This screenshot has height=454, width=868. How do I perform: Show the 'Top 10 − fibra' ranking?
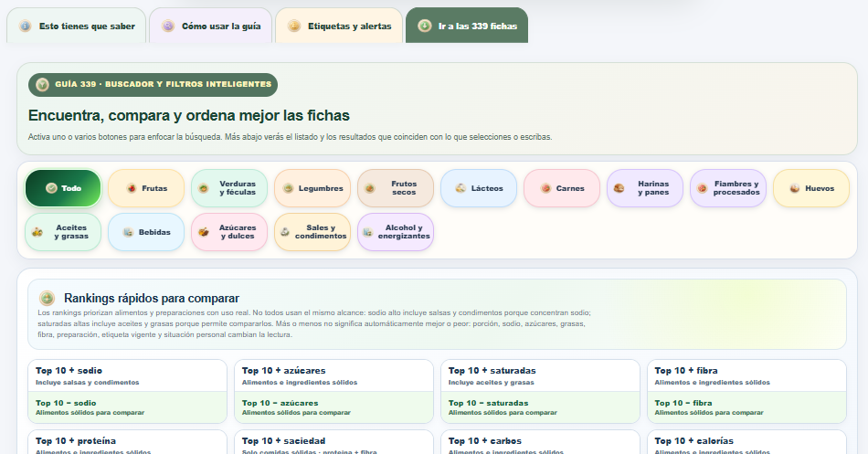click(x=746, y=407)
